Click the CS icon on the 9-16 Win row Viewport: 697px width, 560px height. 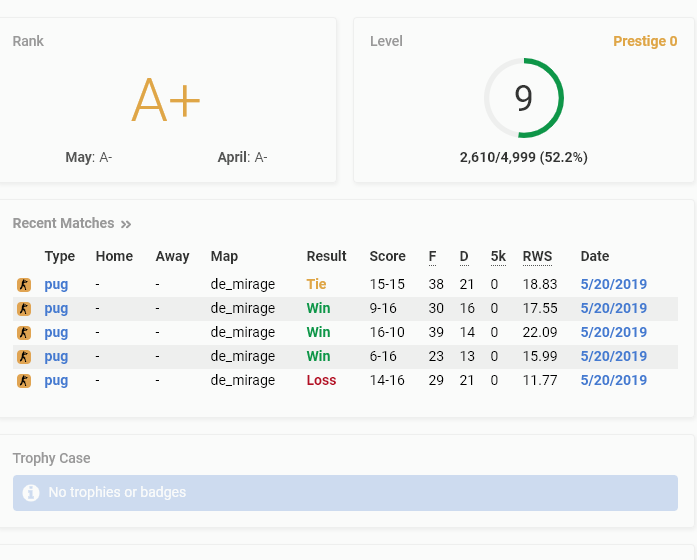(24, 308)
